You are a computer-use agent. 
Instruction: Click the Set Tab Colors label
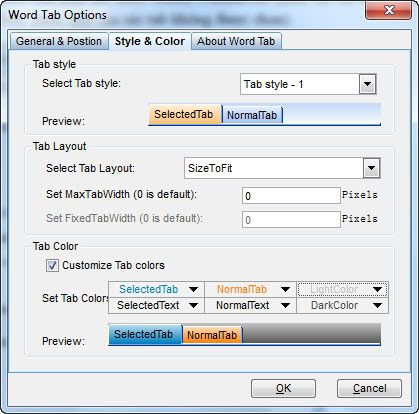[76, 298]
